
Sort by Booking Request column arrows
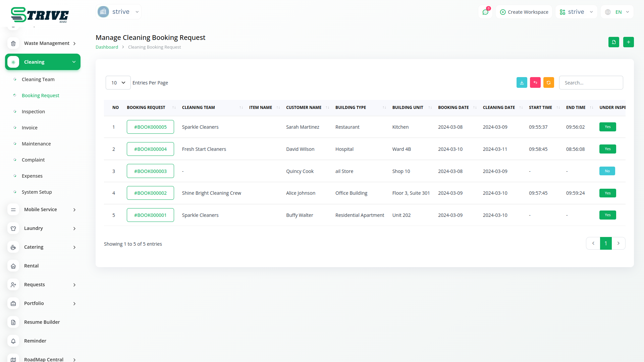174,108
